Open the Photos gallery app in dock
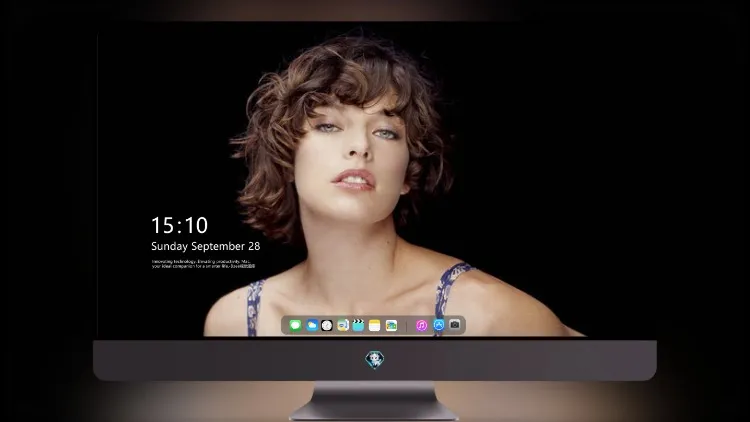 391,326
